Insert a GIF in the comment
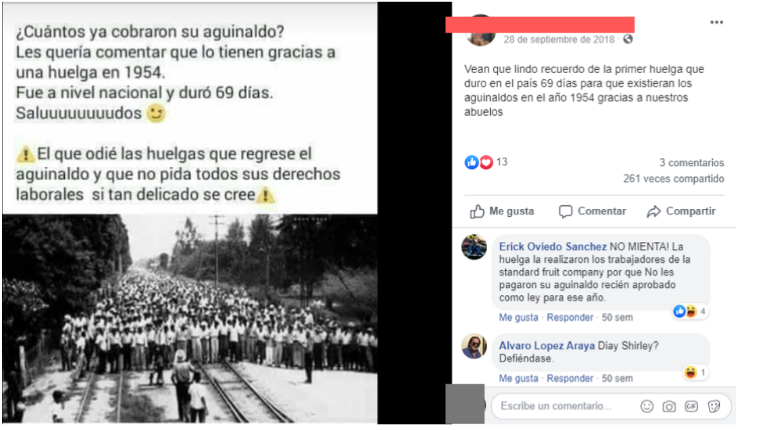 coord(691,406)
